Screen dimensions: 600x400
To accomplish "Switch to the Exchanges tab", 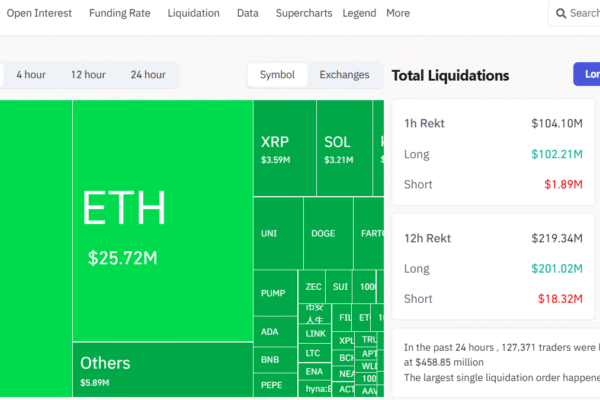I will pyautogui.click(x=344, y=75).
